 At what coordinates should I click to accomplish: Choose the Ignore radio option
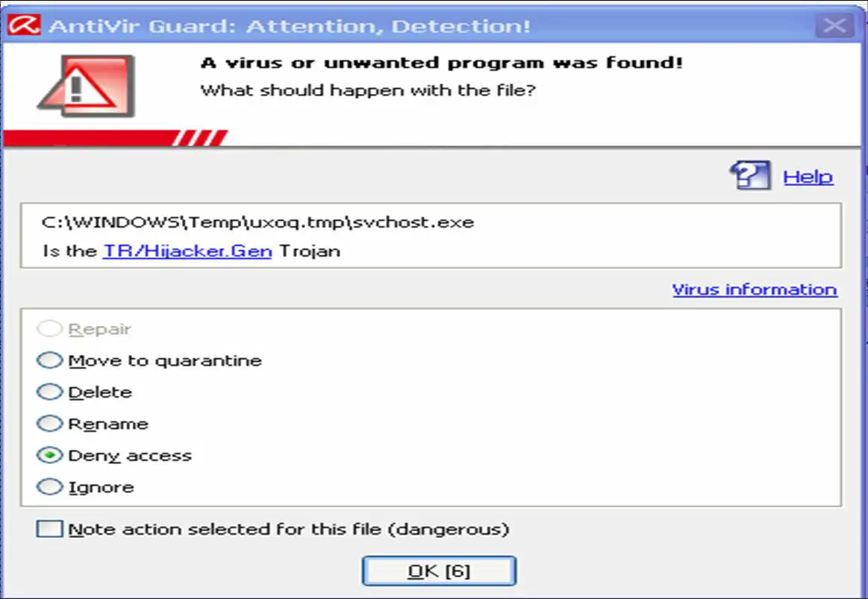(49, 486)
